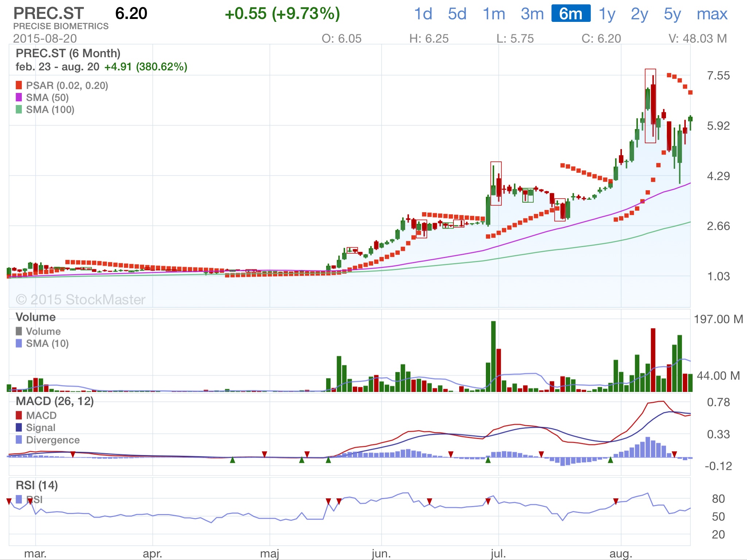This screenshot has height=560, width=747.
Task: Select the 1d time range tab
Action: [x=423, y=14]
